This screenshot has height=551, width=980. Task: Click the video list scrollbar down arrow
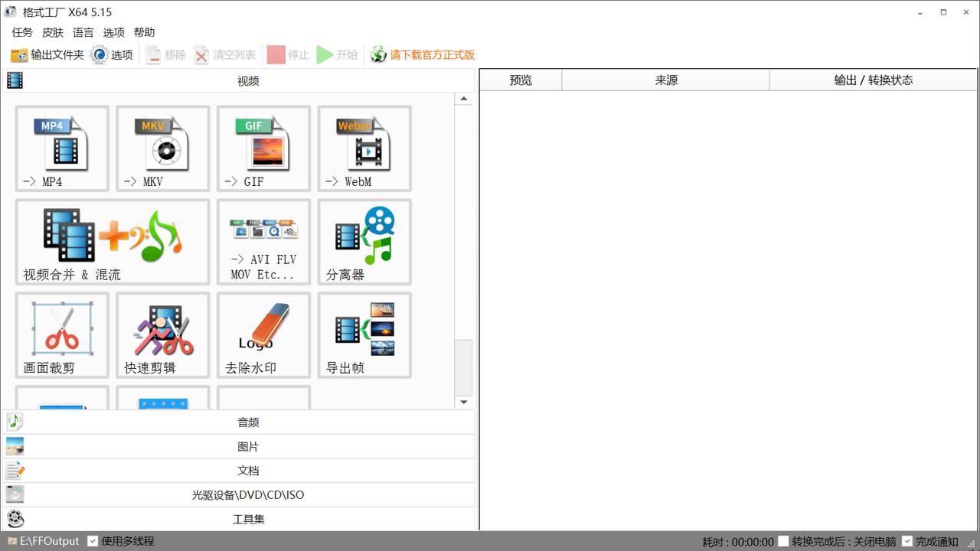[464, 403]
